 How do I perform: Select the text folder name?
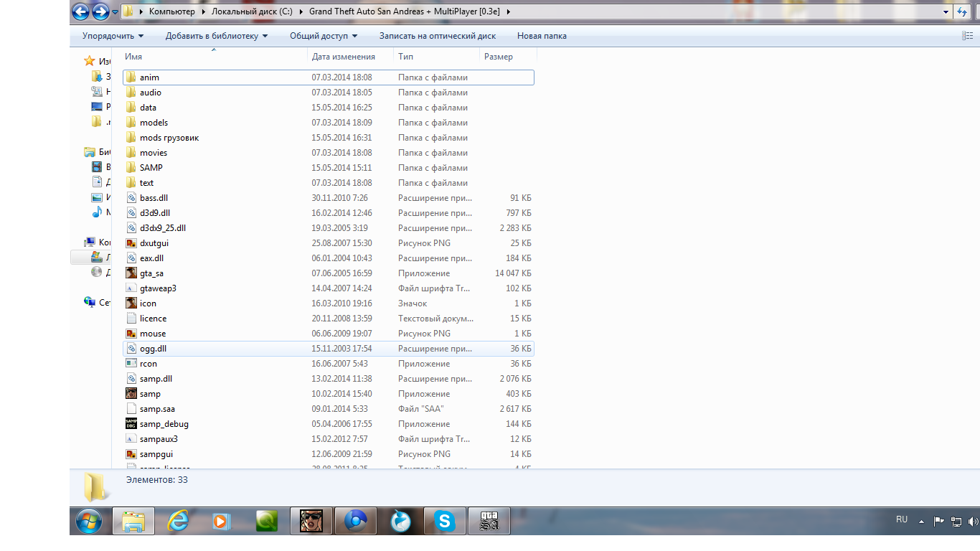click(x=147, y=183)
